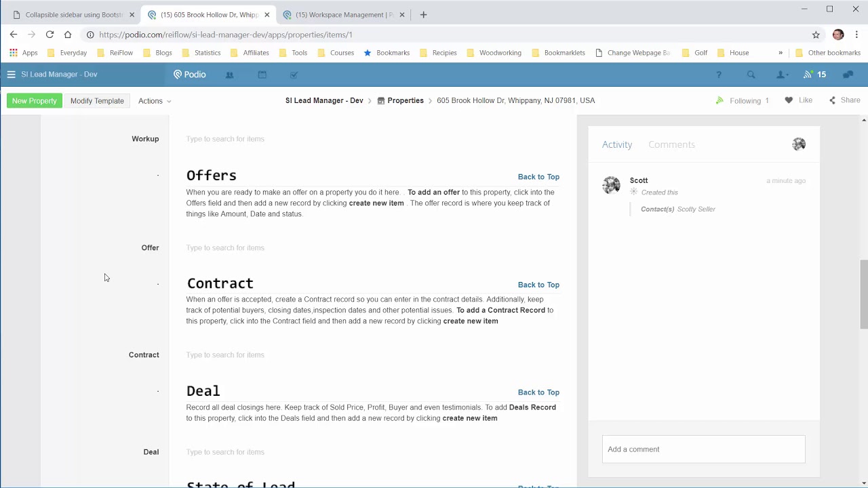
Task: Open the Everyday bookmarks folder
Action: click(x=66, y=53)
